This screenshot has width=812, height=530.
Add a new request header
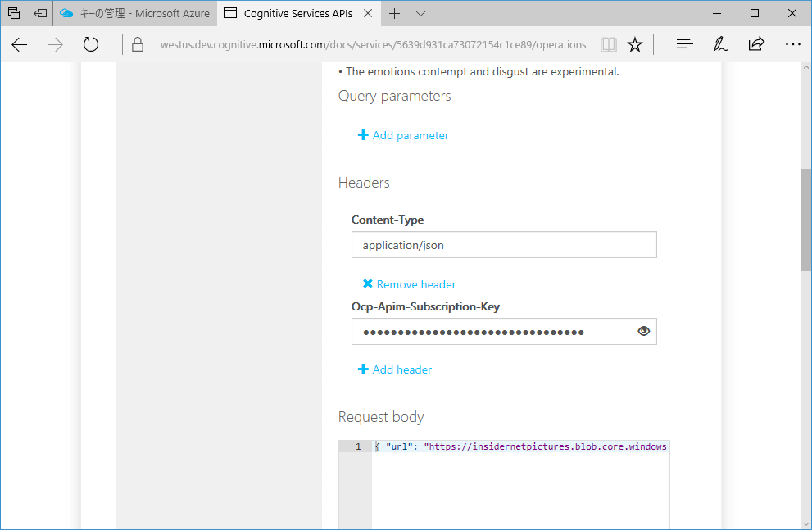click(394, 369)
